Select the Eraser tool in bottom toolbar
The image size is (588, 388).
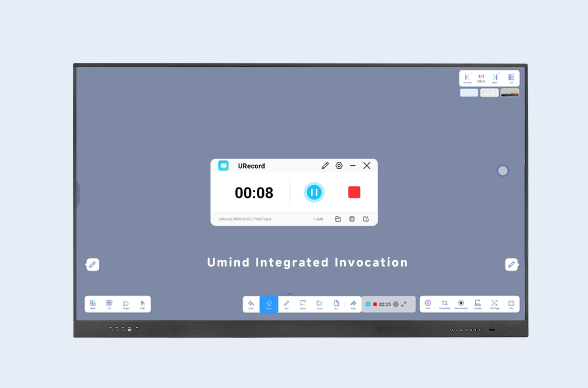[x=269, y=304]
